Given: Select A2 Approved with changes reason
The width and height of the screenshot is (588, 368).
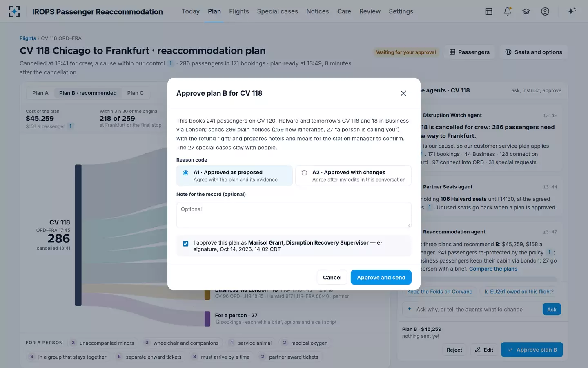Looking at the screenshot, I should 353,176.
